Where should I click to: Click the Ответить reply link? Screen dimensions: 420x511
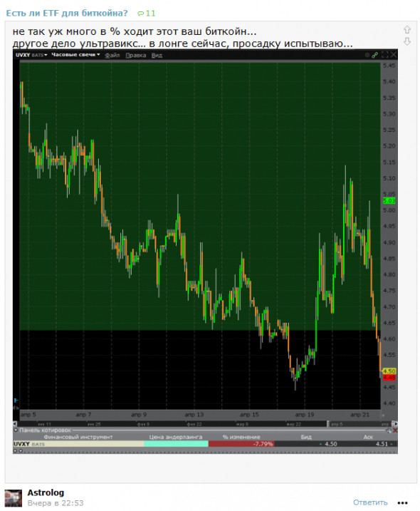click(x=370, y=502)
